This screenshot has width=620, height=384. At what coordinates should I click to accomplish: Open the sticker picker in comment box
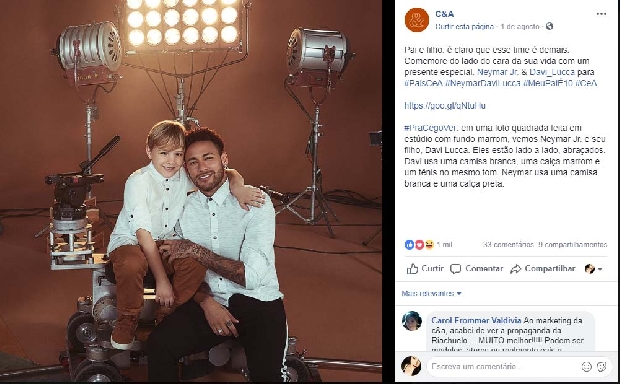point(601,367)
